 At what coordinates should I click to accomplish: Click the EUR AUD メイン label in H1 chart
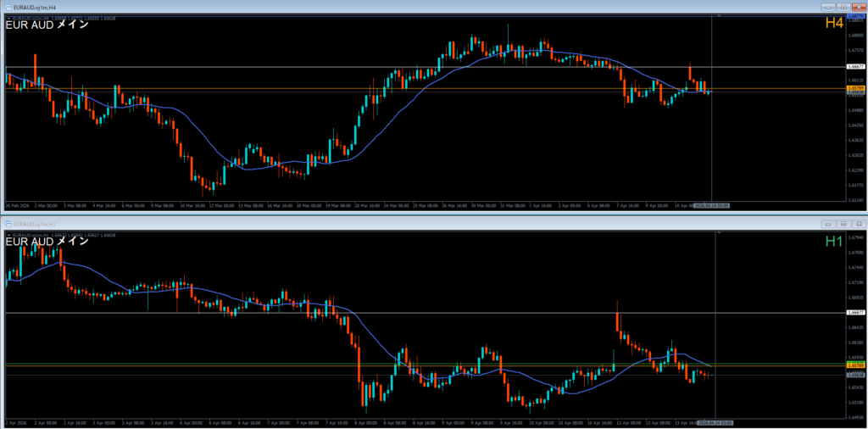tap(47, 242)
